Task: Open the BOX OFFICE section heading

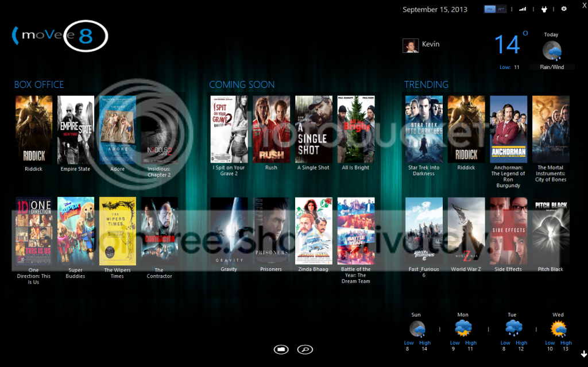Action: tap(39, 85)
